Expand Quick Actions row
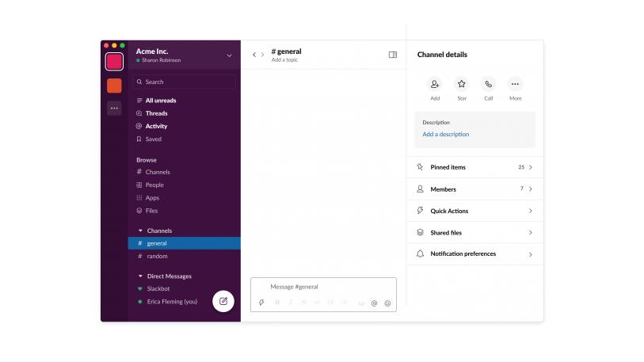The height and width of the screenshot is (362, 644). click(474, 211)
